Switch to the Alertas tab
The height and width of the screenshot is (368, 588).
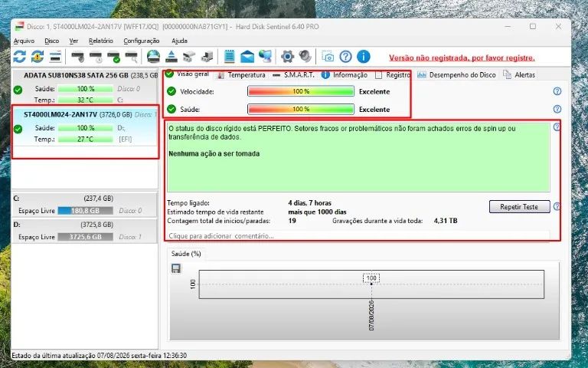click(520, 75)
